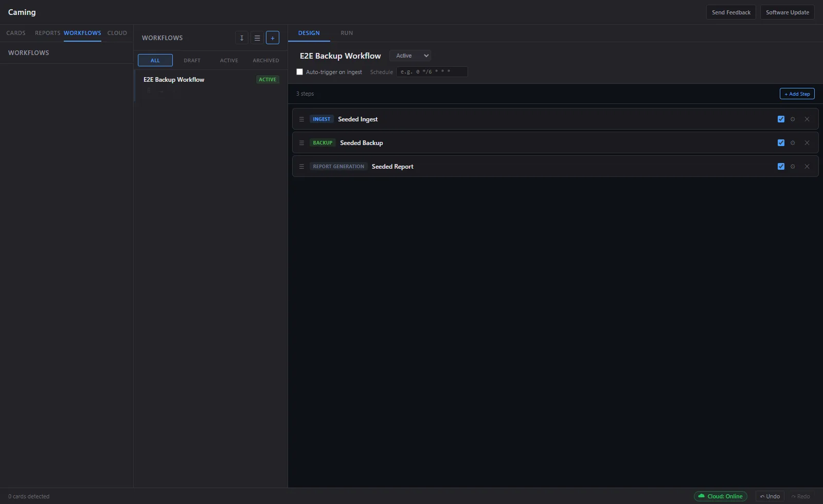Open the REPORTS navigation section
The width and height of the screenshot is (823, 504).
pos(47,33)
